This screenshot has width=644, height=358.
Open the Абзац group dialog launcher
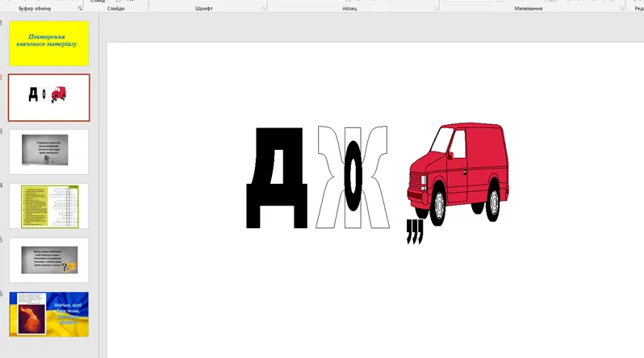pyautogui.click(x=434, y=8)
